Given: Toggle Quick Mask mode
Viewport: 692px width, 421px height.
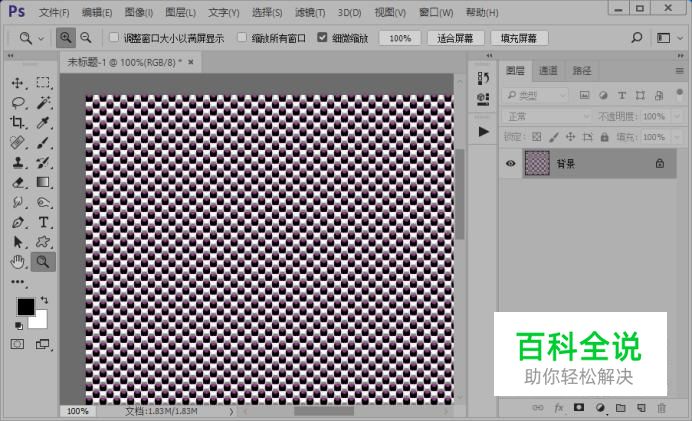Looking at the screenshot, I should [18, 344].
